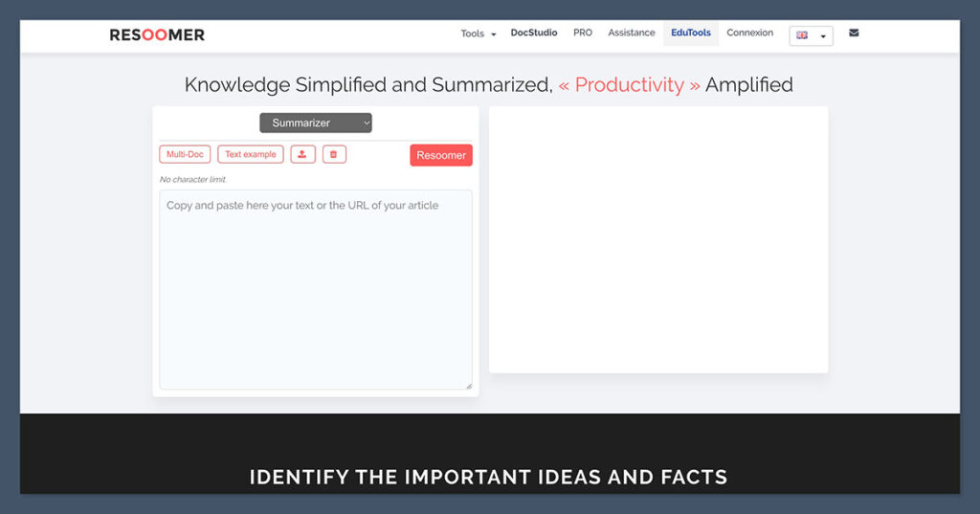Click the red « Productivity » headline text
Image resolution: width=980 pixels, height=514 pixels.
tap(630, 85)
